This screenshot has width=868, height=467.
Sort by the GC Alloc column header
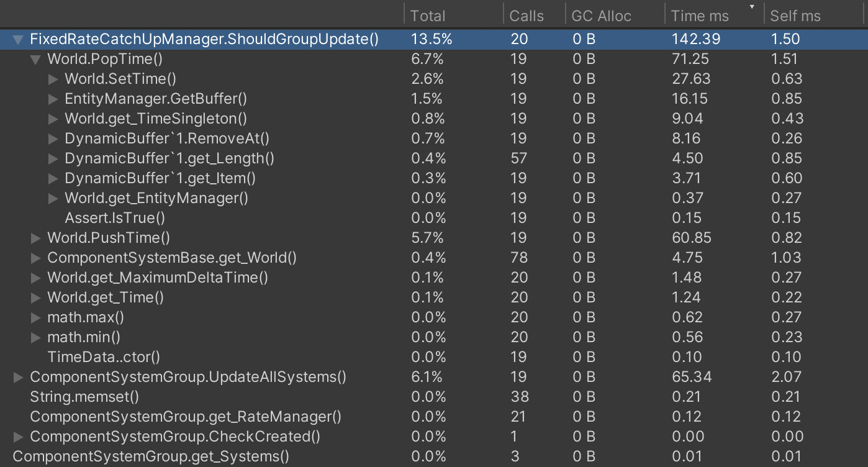tap(615, 16)
